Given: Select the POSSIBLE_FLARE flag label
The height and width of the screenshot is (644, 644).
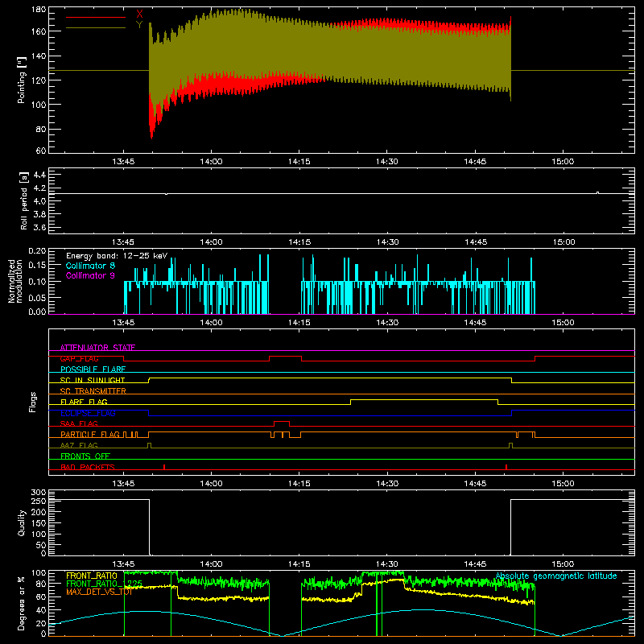Looking at the screenshot, I should pos(93,369).
